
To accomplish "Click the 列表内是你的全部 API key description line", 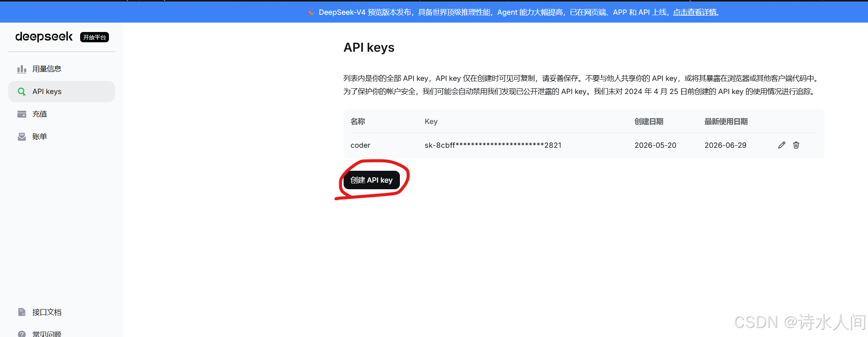I will [582, 78].
